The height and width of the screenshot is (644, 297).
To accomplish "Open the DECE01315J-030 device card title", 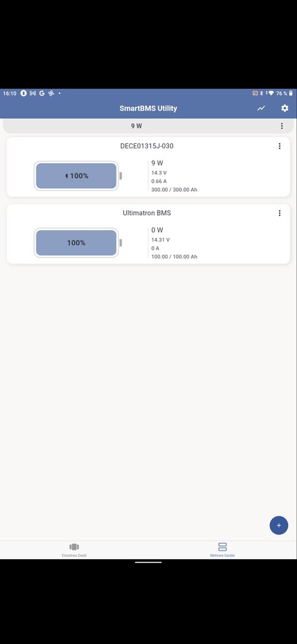I will (147, 146).
